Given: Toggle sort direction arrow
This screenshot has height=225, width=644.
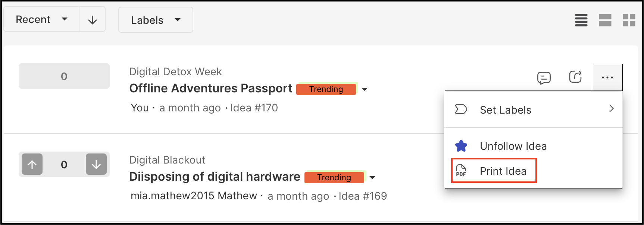Looking at the screenshot, I should click(x=92, y=19).
